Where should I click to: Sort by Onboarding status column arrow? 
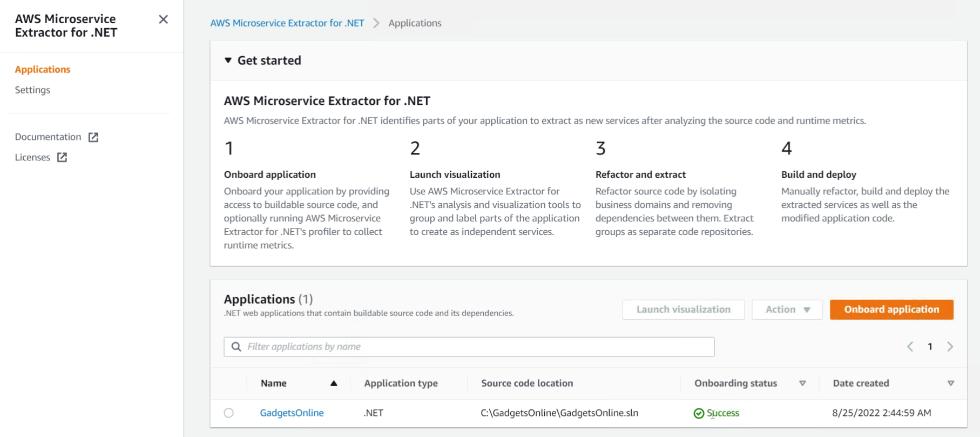pos(802,384)
